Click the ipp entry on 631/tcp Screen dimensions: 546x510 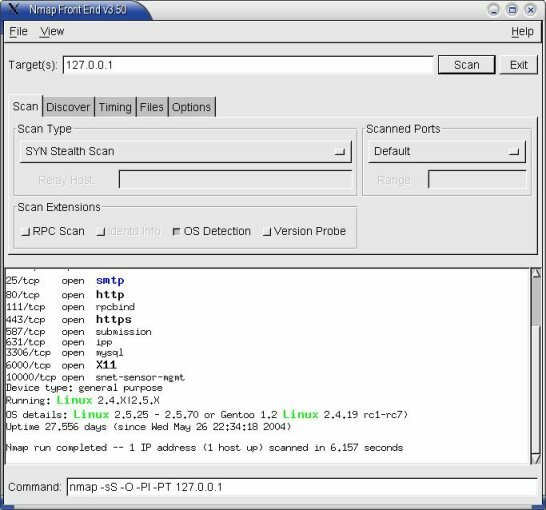[x=104, y=343]
